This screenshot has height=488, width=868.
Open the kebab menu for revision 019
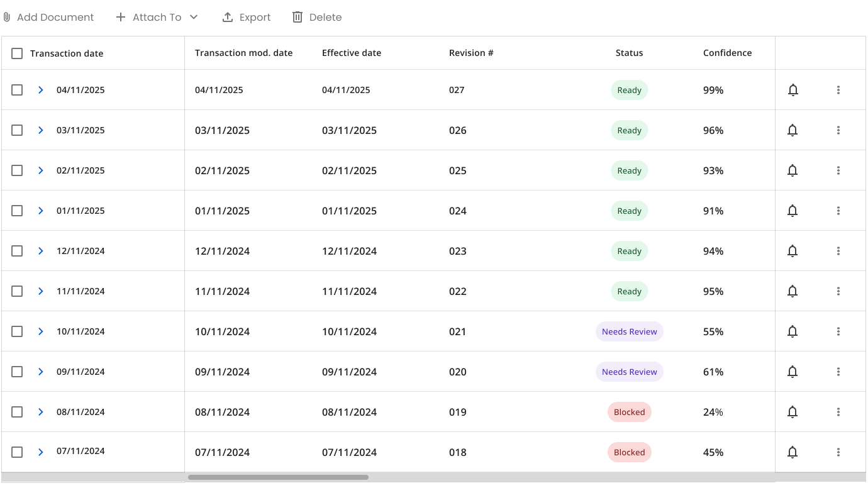[x=838, y=412]
